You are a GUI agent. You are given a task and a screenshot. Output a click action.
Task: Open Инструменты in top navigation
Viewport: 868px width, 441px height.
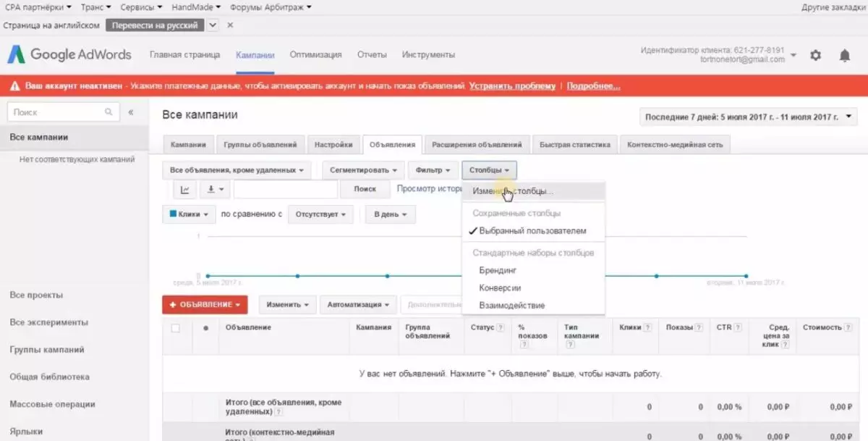pyautogui.click(x=428, y=55)
